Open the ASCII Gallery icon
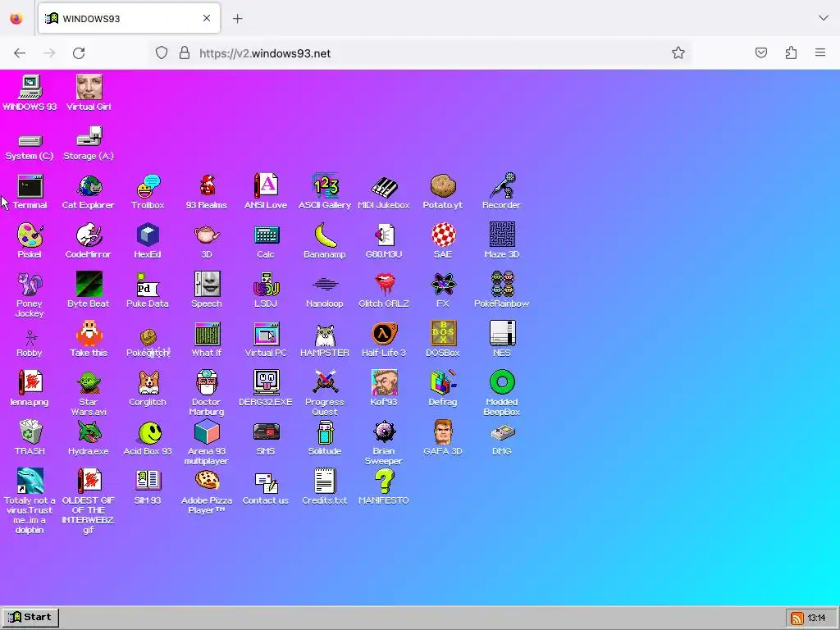This screenshot has width=840, height=630. coord(325,187)
